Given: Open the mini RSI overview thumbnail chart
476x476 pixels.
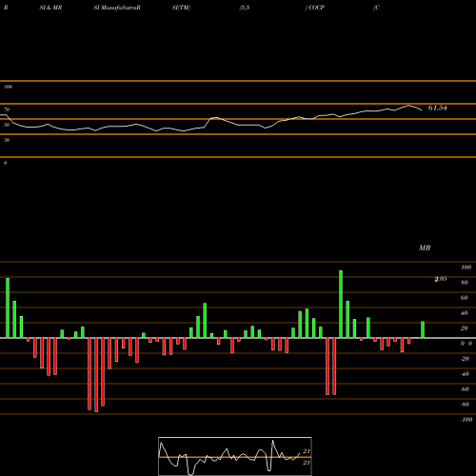Looking at the screenshot, I should point(235,456).
